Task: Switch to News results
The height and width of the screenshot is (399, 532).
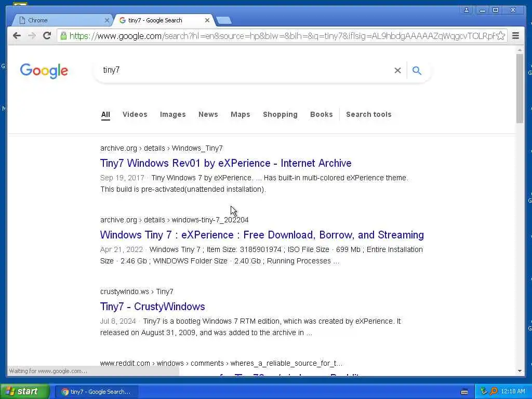Action: 208,114
